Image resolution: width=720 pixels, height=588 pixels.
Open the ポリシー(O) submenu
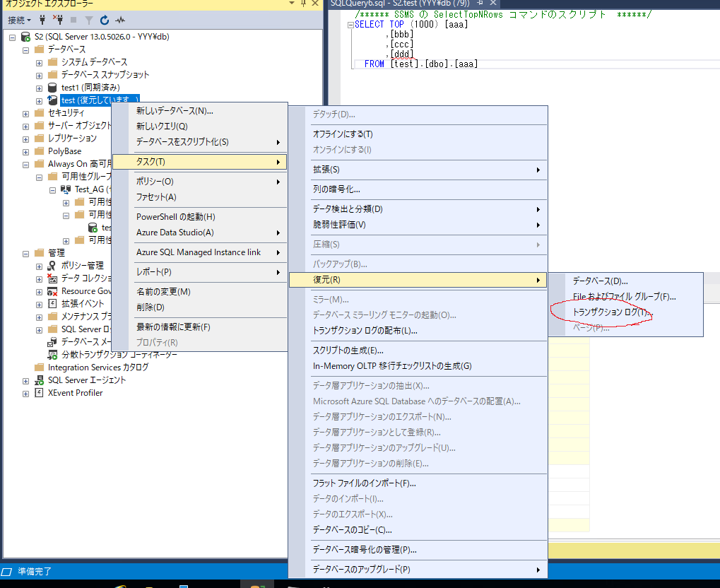click(x=200, y=182)
